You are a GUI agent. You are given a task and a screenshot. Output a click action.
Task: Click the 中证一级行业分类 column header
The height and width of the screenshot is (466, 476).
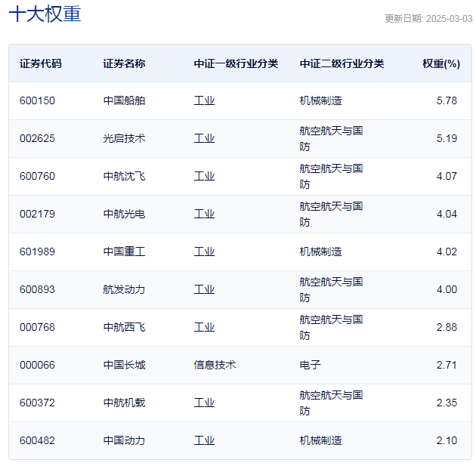[236, 63]
